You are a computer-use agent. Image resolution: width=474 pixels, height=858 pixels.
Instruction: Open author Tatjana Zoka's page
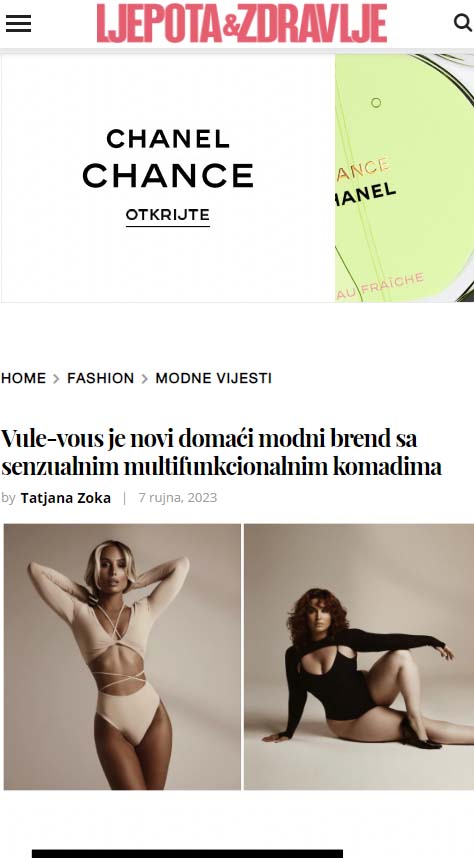pos(66,498)
